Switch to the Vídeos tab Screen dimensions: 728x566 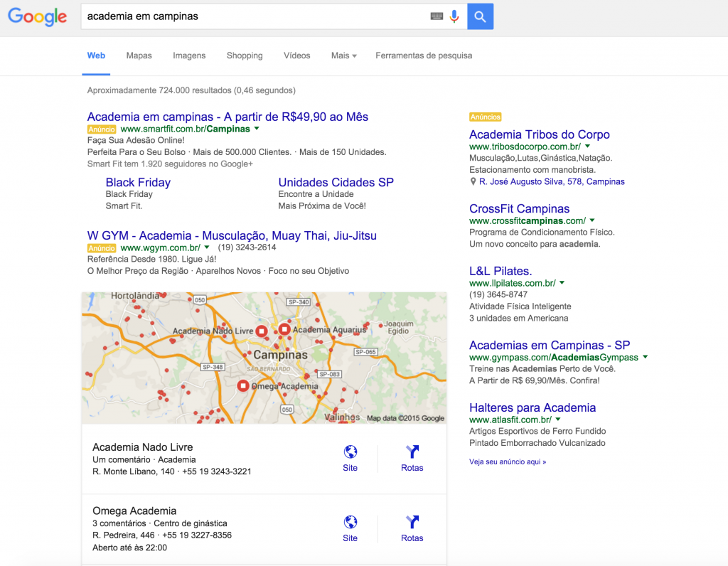click(x=296, y=55)
